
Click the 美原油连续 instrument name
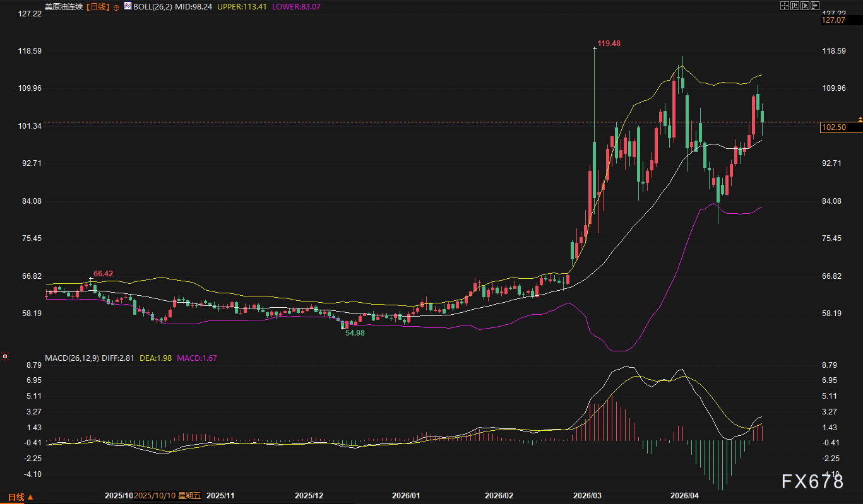tap(64, 7)
